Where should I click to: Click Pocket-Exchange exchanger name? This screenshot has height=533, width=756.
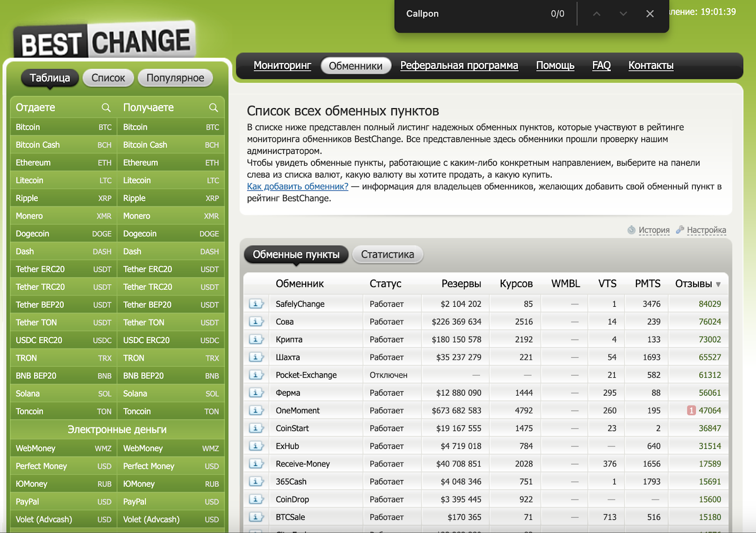[306, 375]
